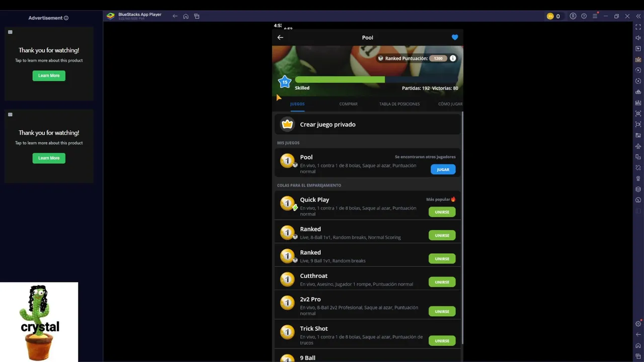Click the BlueStacks toolbar back arrow
The image size is (644, 362).
175,16
